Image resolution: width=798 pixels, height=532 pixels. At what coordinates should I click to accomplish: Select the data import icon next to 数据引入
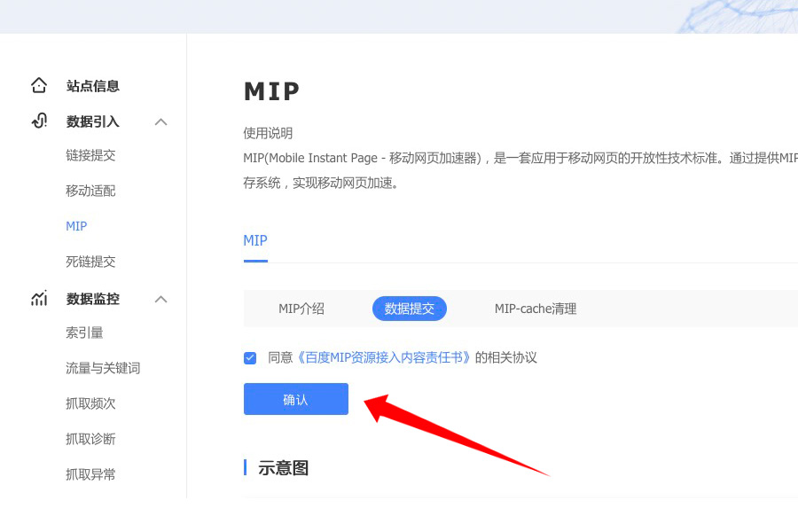[x=39, y=121]
